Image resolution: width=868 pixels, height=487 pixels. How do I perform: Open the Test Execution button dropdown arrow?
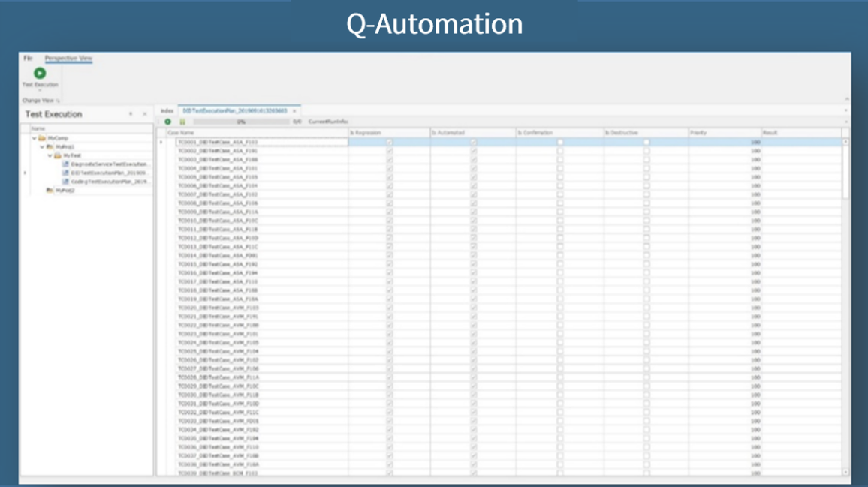[x=40, y=90]
